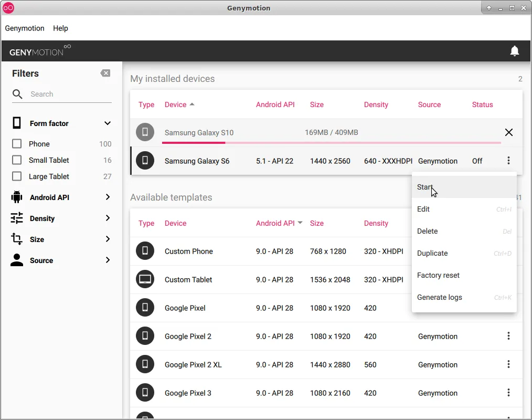
Task: Click the Samsung Galaxy S10 download progress bar
Action: point(332,143)
